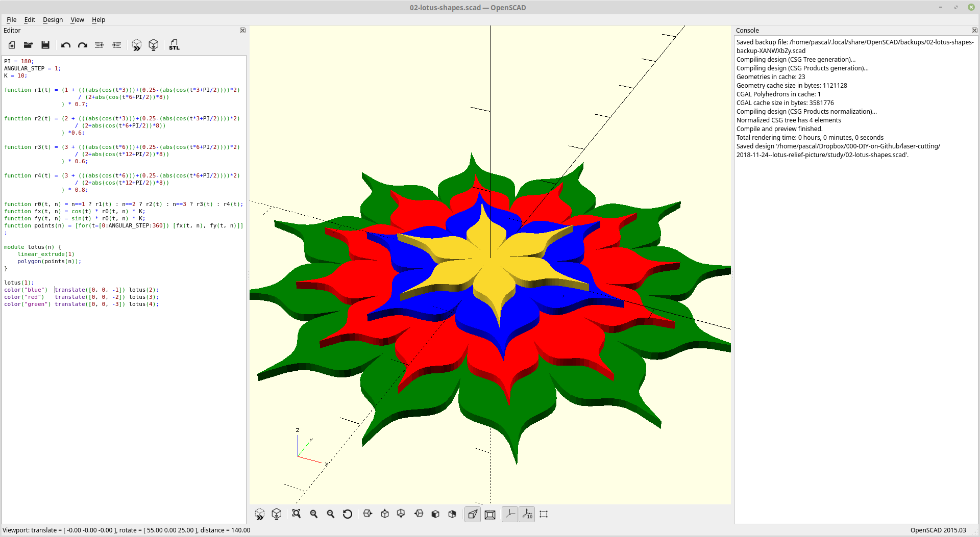Image resolution: width=980 pixels, height=537 pixels.
Task: Undo the last edit
Action: point(66,45)
